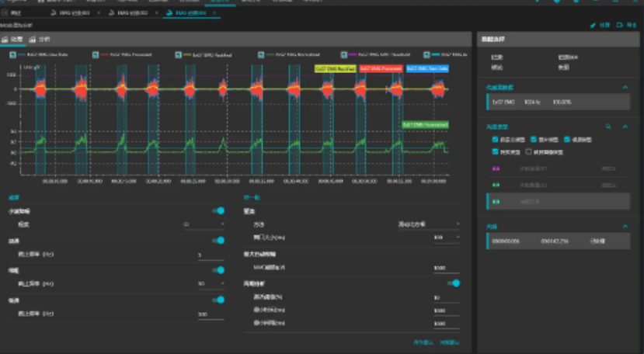644x354 pixels.
Task: Collapse the channel section containing Ex07 EMG row
Action: (x=625, y=88)
